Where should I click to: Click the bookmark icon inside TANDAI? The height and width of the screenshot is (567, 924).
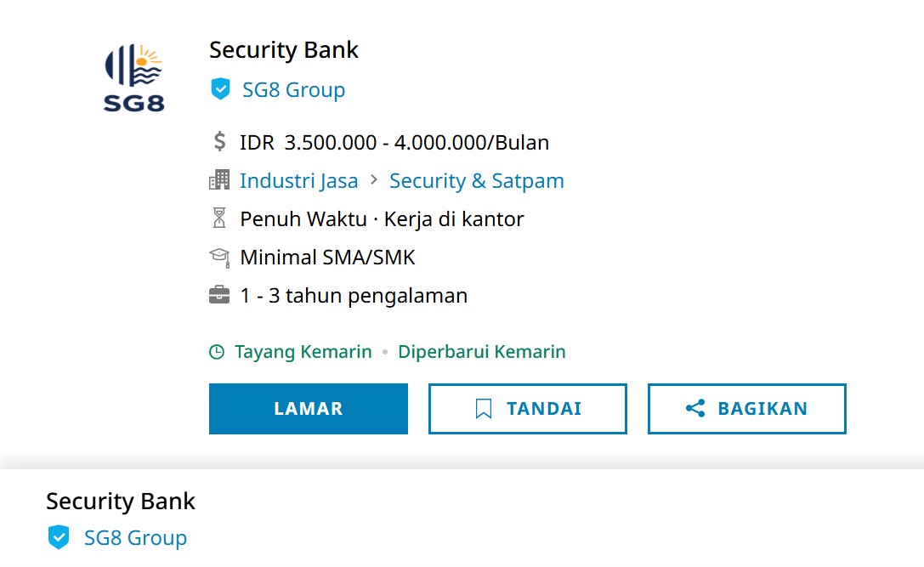483,408
